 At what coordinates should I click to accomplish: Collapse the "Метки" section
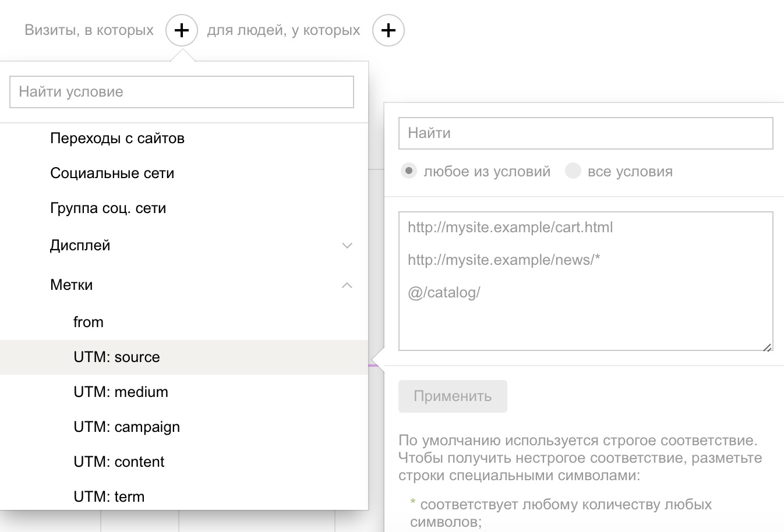pyautogui.click(x=347, y=285)
